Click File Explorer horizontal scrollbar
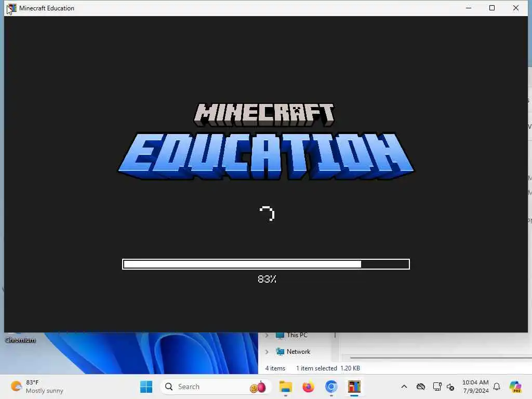This screenshot has width=532, height=399. (x=441, y=357)
